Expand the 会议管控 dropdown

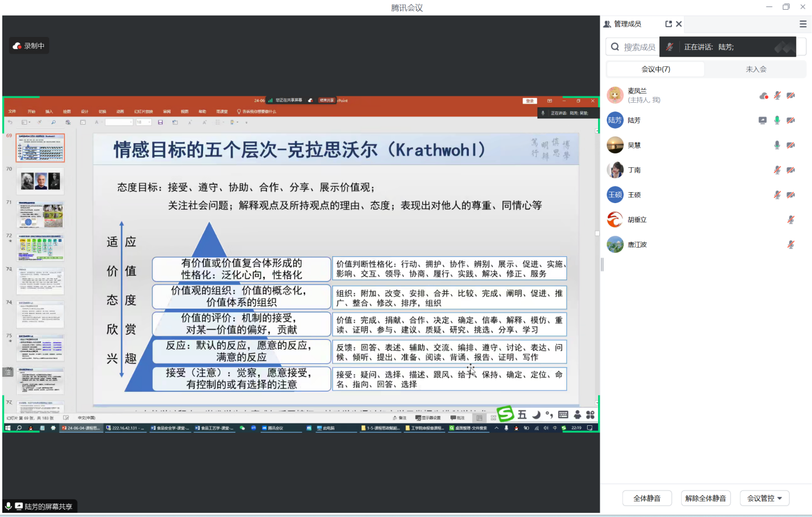click(764, 499)
